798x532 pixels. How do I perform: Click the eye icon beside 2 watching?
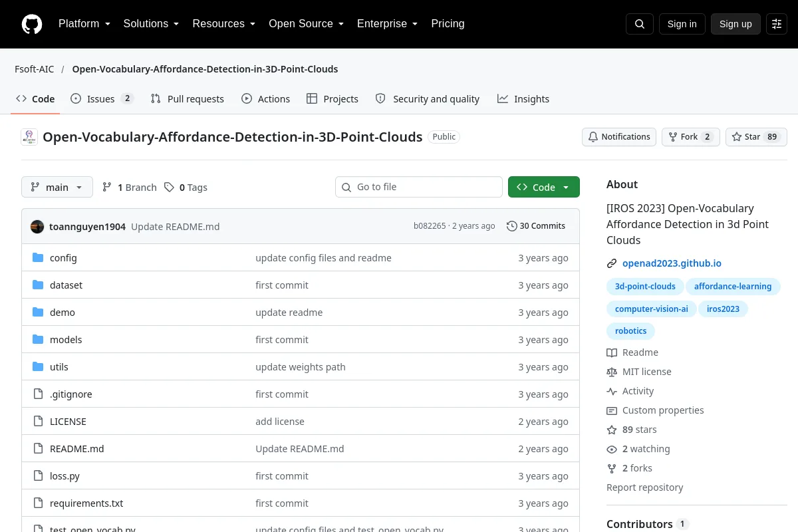[x=612, y=449]
